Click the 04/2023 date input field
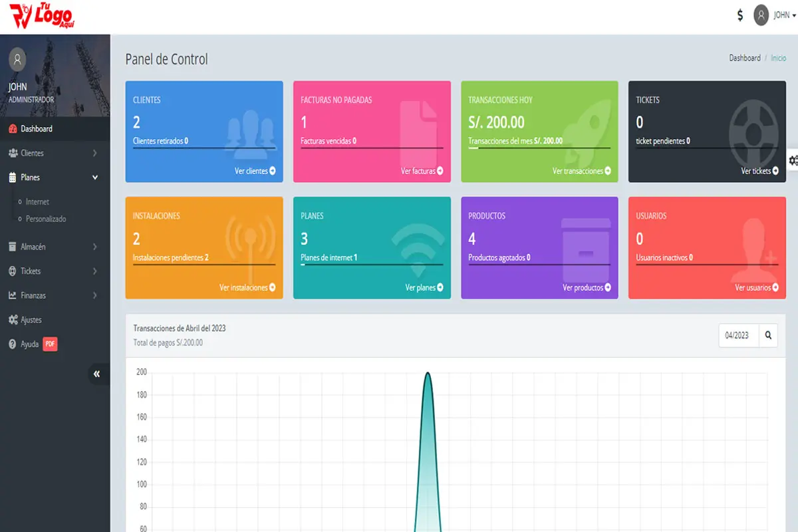The width and height of the screenshot is (798, 532). [x=738, y=336]
